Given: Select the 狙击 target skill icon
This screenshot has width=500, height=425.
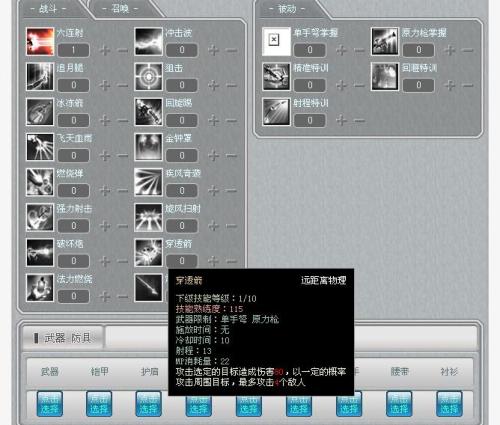Looking at the screenshot, I should (148, 77).
